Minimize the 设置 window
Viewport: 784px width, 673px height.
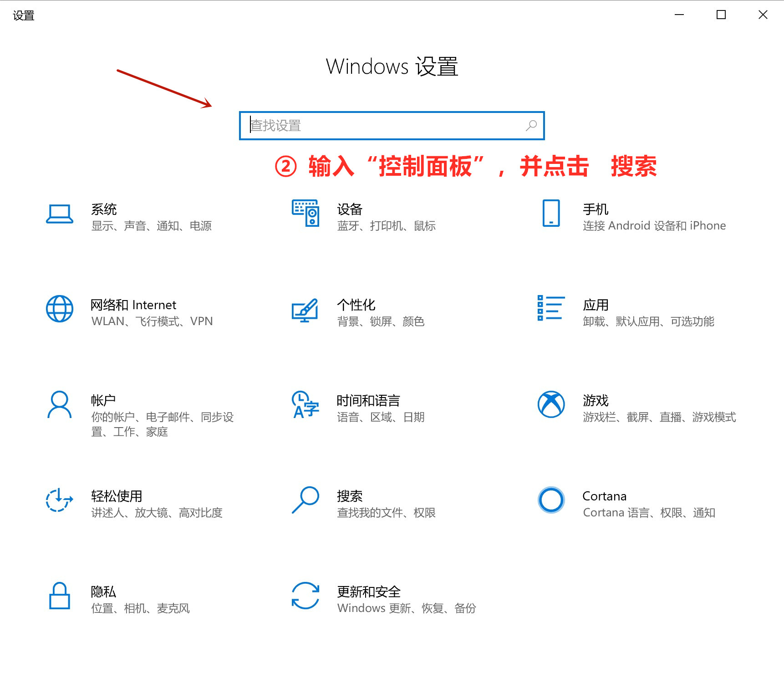pos(679,15)
